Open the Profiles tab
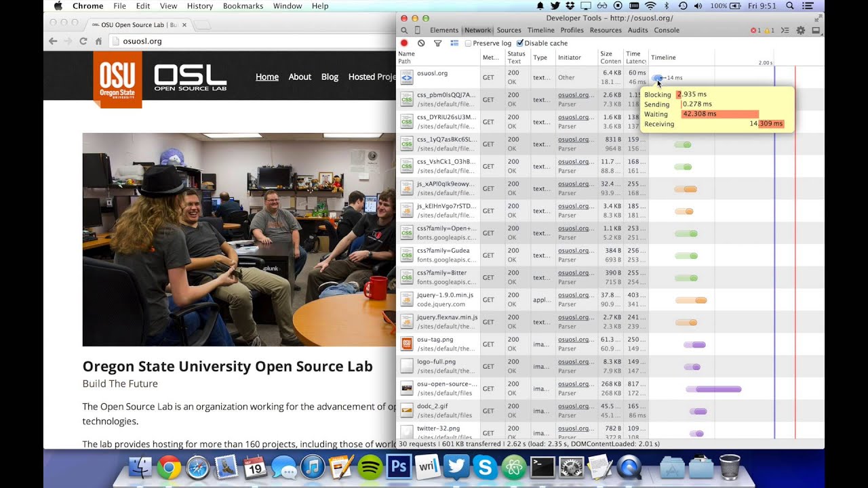 (572, 30)
